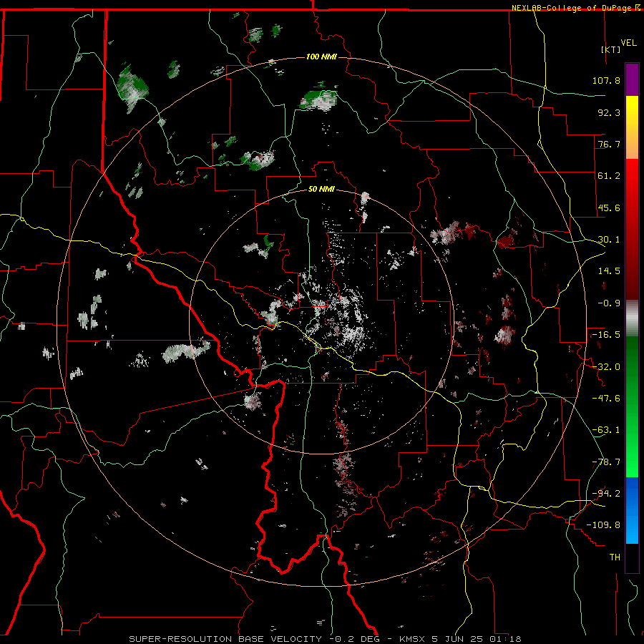Click the 14.5 velocity scale value
The height and width of the screenshot is (644, 644).
(609, 271)
